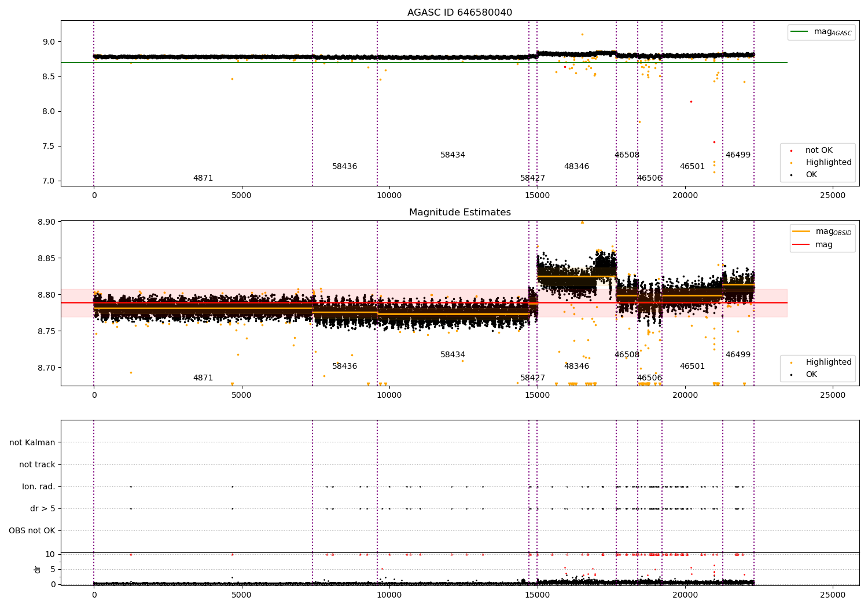The height and width of the screenshot is (608, 868).
Task: Click the 25000 x-tick of the top panel
Action: click(x=833, y=196)
